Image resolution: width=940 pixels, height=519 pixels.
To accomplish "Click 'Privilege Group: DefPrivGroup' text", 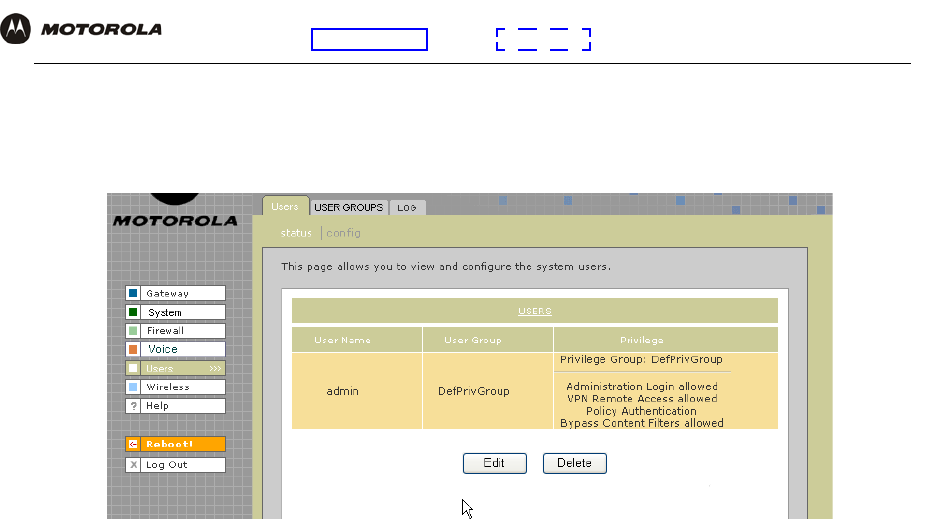I will point(641,360).
